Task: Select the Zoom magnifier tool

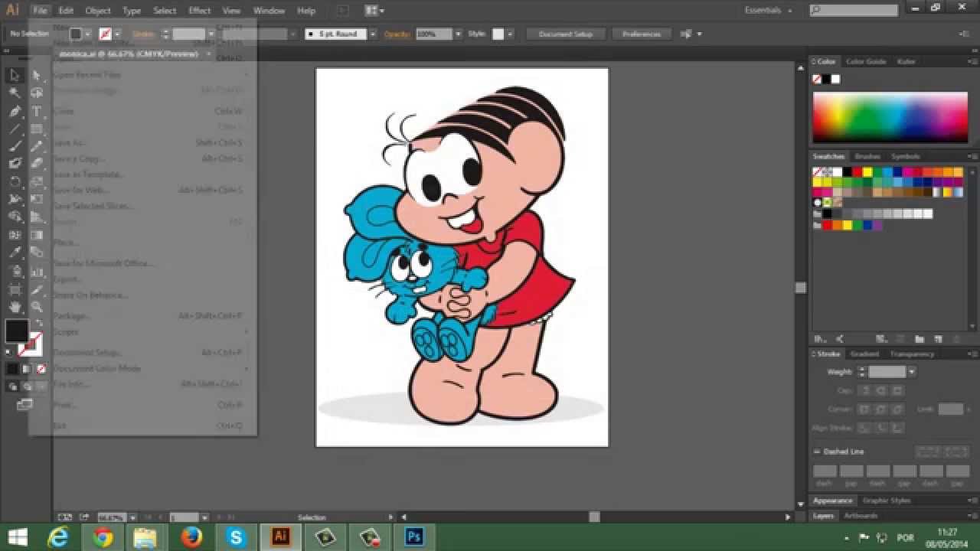Action: (x=37, y=307)
